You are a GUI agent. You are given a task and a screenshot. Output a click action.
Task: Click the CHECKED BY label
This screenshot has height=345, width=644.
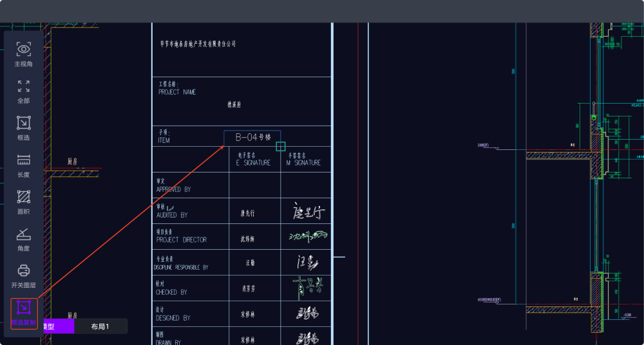pos(171,292)
